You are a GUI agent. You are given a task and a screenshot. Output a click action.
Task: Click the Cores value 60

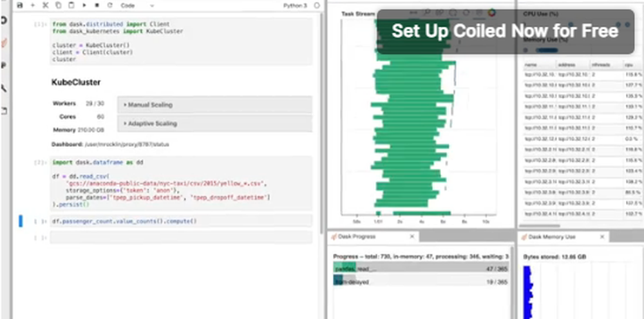point(100,117)
